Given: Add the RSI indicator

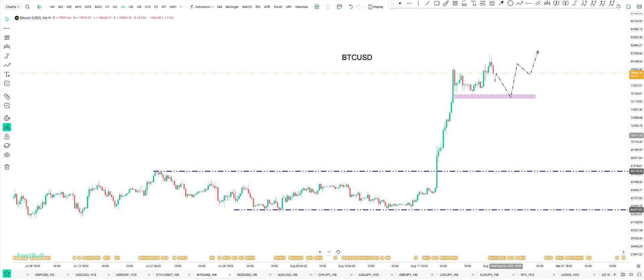Looking at the screenshot, I should point(258,7).
